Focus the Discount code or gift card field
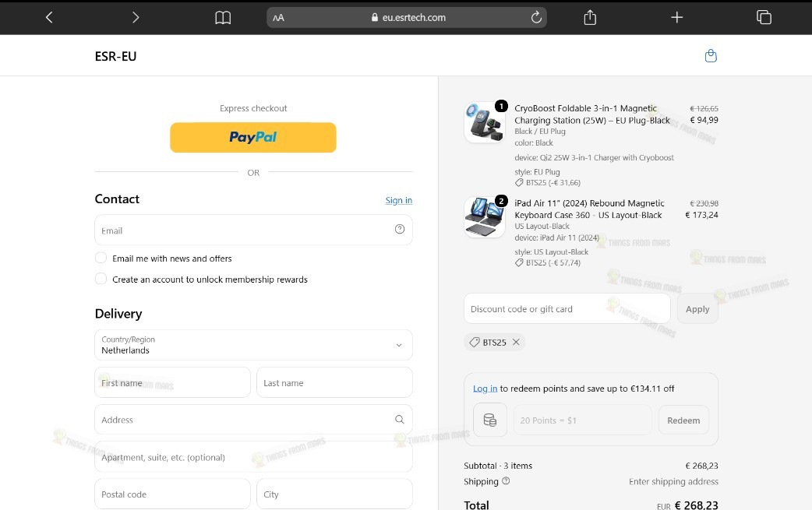 click(567, 309)
